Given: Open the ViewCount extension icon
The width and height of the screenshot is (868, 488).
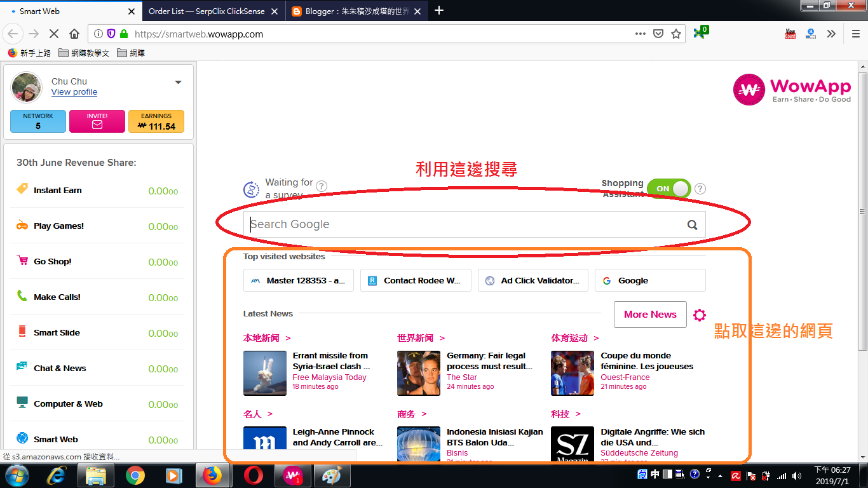Looking at the screenshot, I should click(x=790, y=34).
